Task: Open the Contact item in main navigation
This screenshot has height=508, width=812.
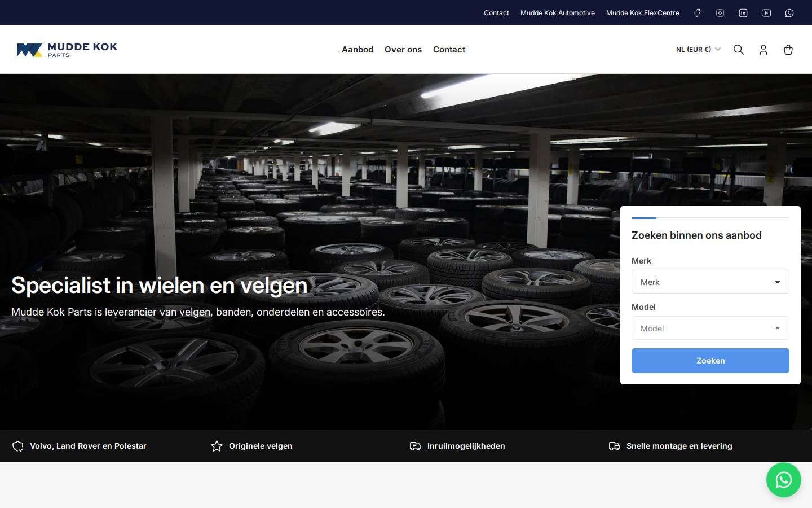Action: point(449,50)
